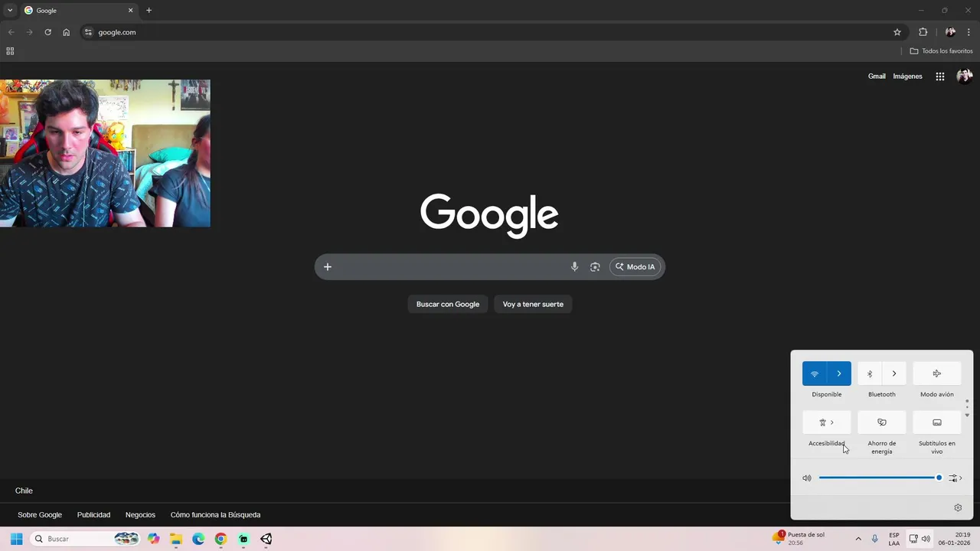Open the Negocios footer link
980x551 pixels.
pyautogui.click(x=140, y=515)
